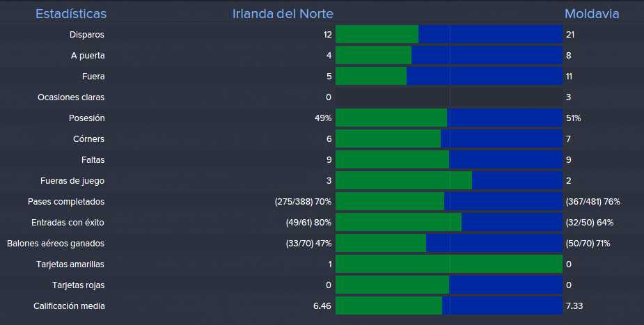Click the Fueras de juego label
This screenshot has width=644, height=325.
click(72, 181)
